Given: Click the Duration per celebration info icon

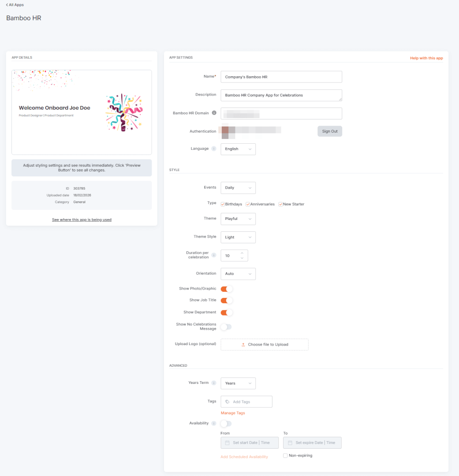Looking at the screenshot, I should coord(214,255).
